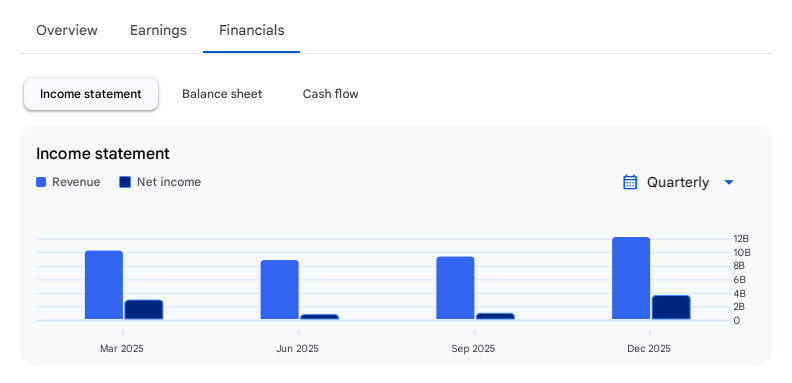Image resolution: width=792 pixels, height=383 pixels.
Task: Select Income statement pill button
Action: 91,94
